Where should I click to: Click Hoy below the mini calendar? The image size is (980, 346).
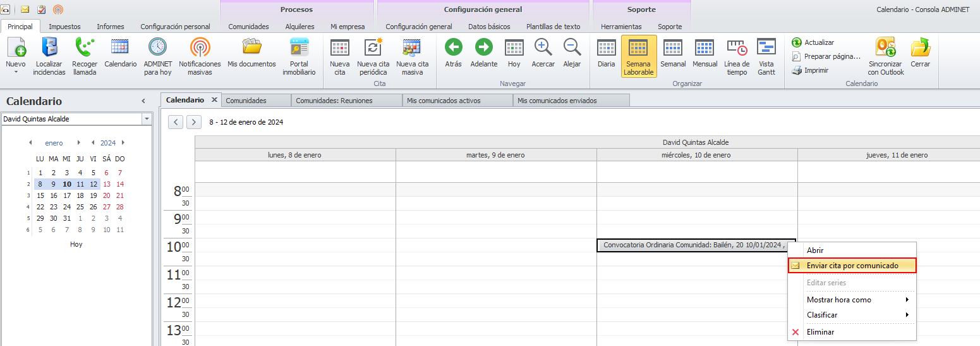click(76, 244)
